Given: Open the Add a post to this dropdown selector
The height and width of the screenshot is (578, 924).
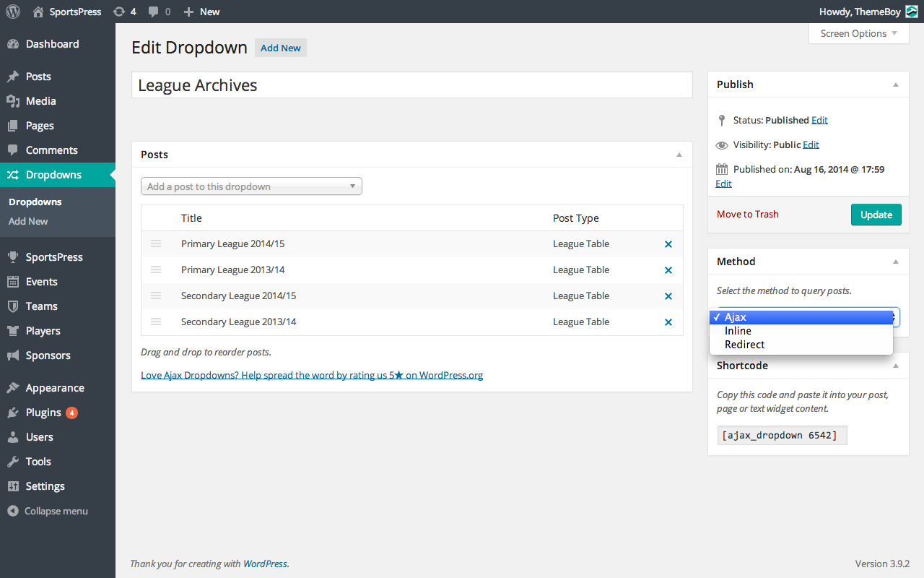Looking at the screenshot, I should point(251,186).
